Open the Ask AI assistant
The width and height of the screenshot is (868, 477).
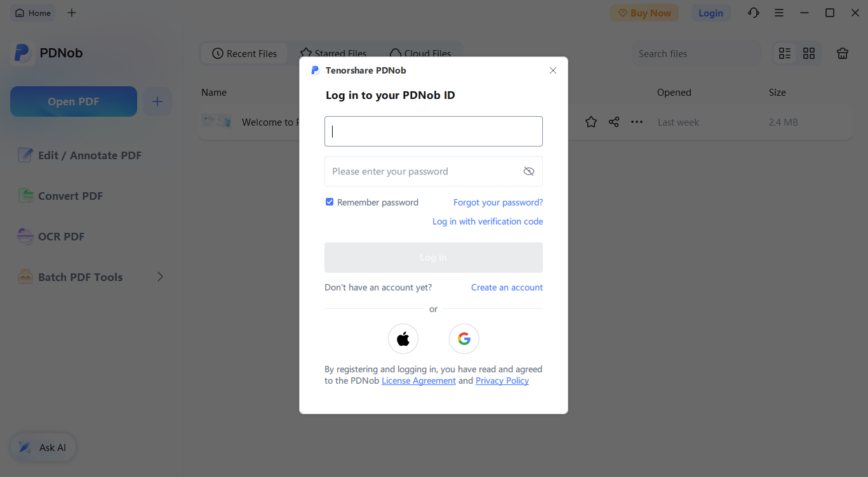pyautogui.click(x=43, y=447)
